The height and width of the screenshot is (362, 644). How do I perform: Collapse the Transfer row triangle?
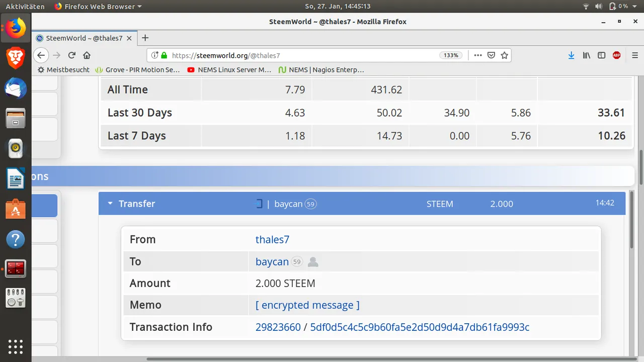click(110, 204)
